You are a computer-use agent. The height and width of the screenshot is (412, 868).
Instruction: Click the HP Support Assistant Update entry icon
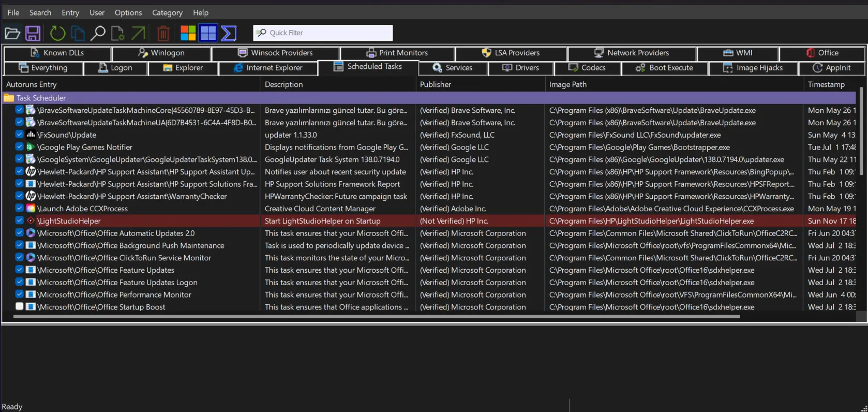coord(31,171)
